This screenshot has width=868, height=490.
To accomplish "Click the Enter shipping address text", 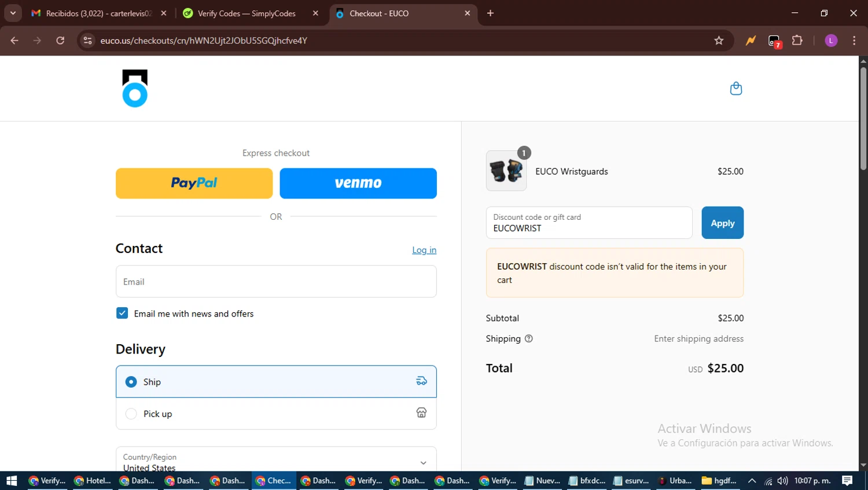I will (x=698, y=338).
